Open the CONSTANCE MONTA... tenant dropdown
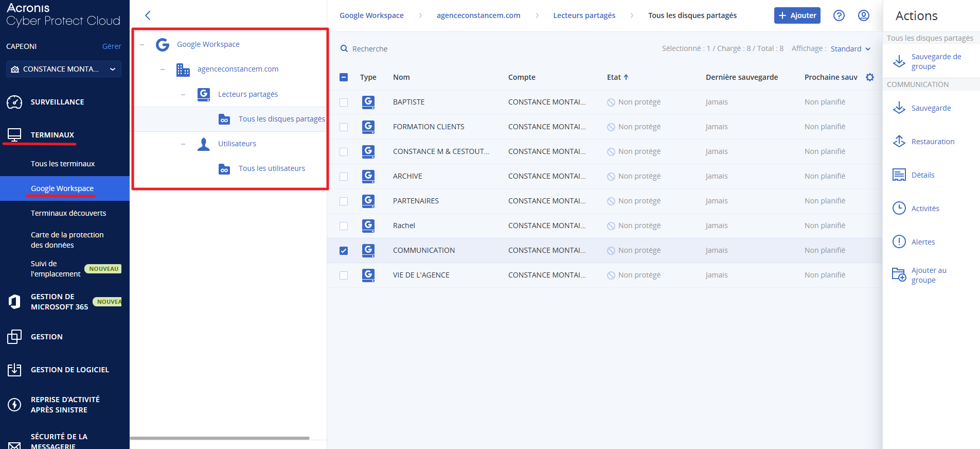This screenshot has width=980, height=449. [x=64, y=69]
